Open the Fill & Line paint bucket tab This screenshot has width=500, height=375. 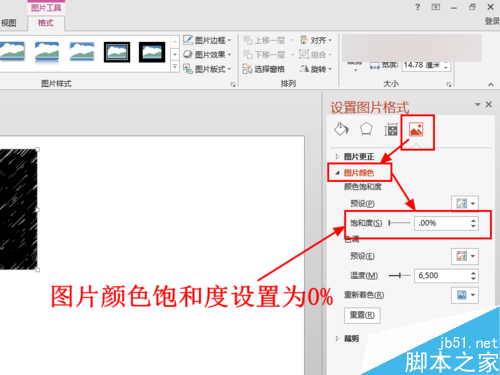[x=341, y=129]
